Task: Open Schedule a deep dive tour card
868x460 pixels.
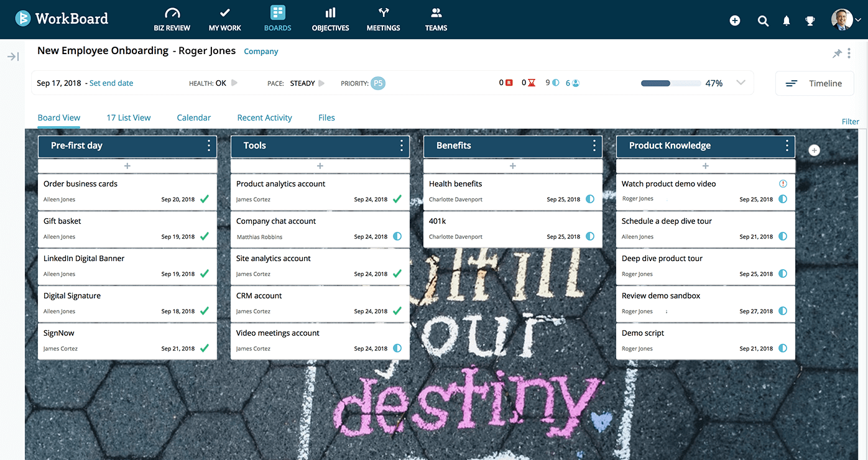Action: [x=706, y=229]
